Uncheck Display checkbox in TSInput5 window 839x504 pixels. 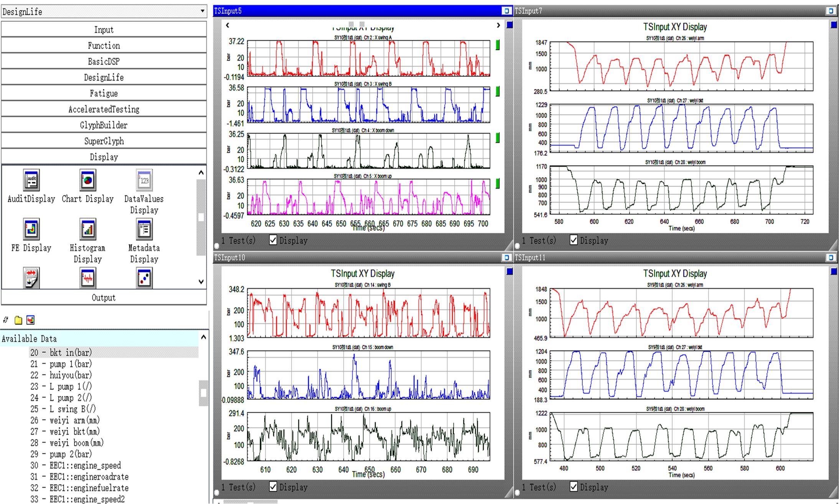click(x=273, y=240)
